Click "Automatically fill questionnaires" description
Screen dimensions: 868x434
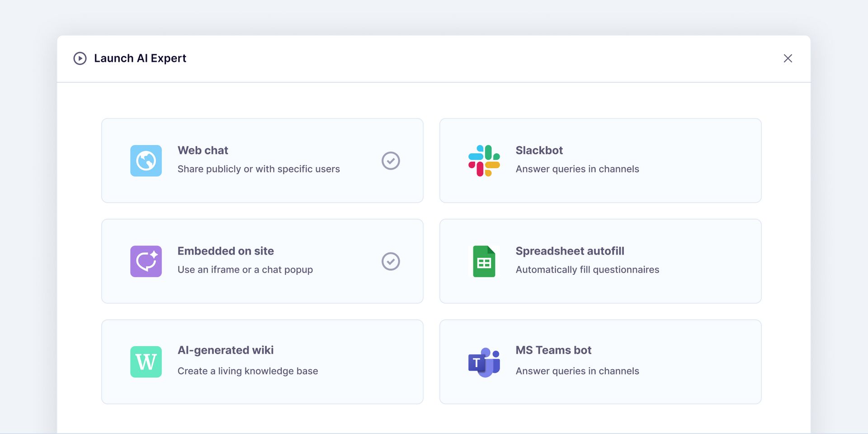[x=587, y=270]
